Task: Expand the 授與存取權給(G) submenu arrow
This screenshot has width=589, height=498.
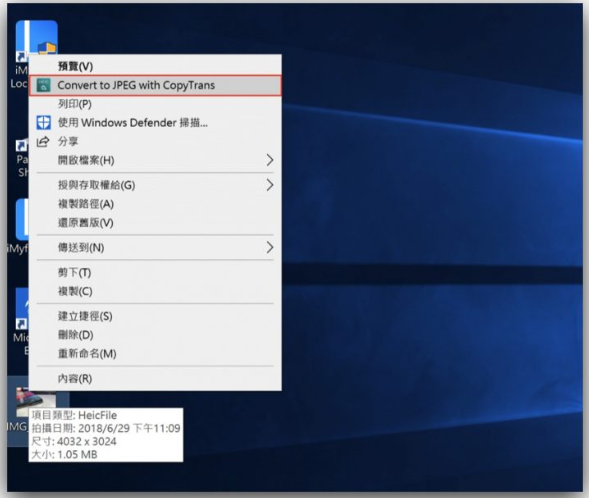Action: (270, 185)
